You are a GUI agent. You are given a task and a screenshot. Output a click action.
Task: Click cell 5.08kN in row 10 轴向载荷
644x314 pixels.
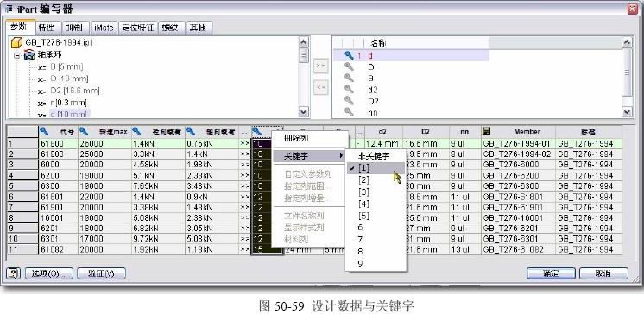[212, 238]
